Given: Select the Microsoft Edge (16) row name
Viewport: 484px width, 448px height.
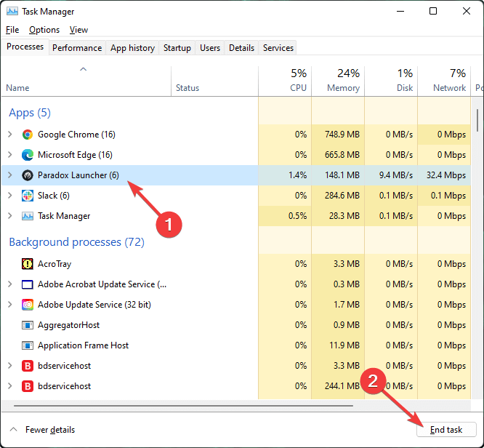Looking at the screenshot, I should (75, 155).
